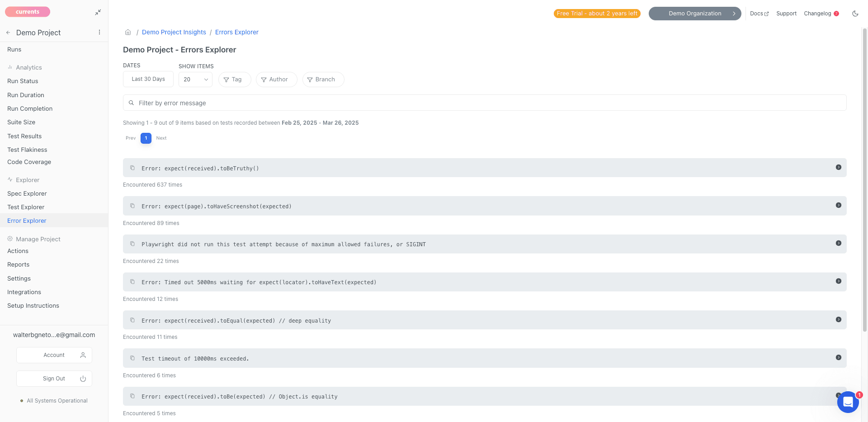Open Spec Explorer in the sidebar

coord(27,193)
